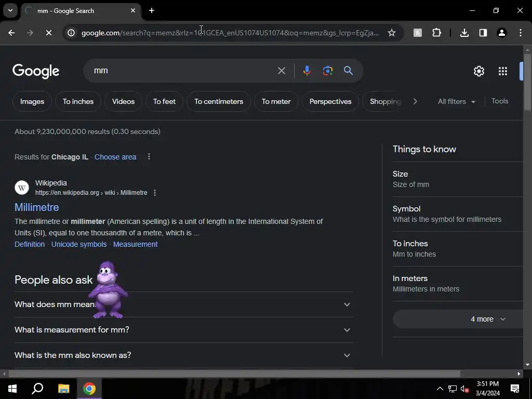The height and width of the screenshot is (399, 532).
Task: Clear the search box with X
Action: [x=281, y=71]
